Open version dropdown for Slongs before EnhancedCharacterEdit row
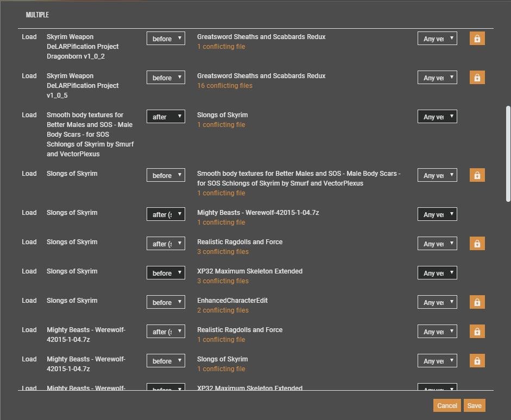Image resolution: width=511 pixels, height=420 pixels. coord(437,302)
